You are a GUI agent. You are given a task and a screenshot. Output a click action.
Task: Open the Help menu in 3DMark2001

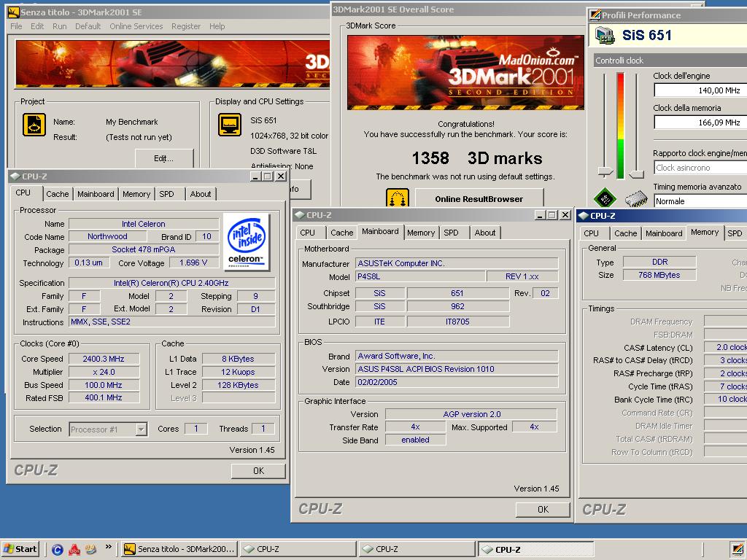(217, 26)
